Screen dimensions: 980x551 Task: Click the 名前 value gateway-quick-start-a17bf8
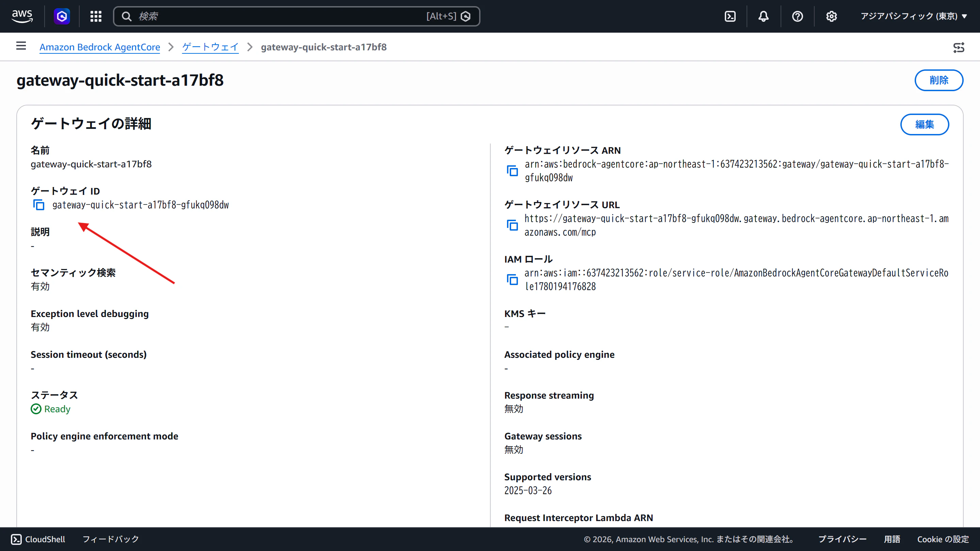tap(91, 164)
